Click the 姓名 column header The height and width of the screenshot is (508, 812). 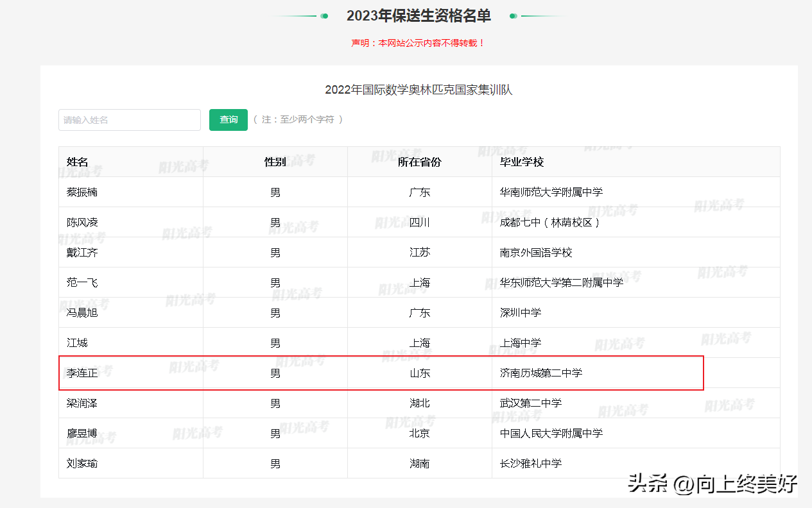tap(77, 162)
